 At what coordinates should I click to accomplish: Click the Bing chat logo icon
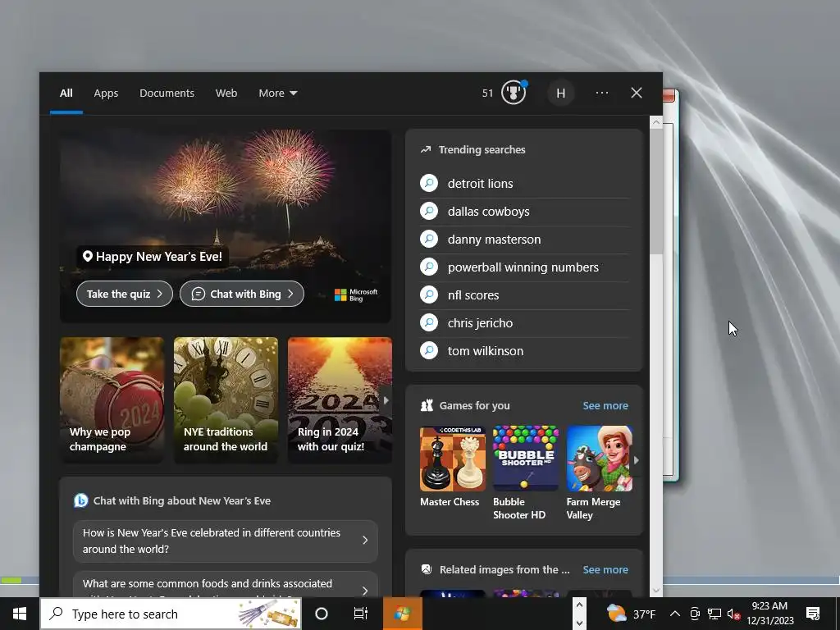81,500
